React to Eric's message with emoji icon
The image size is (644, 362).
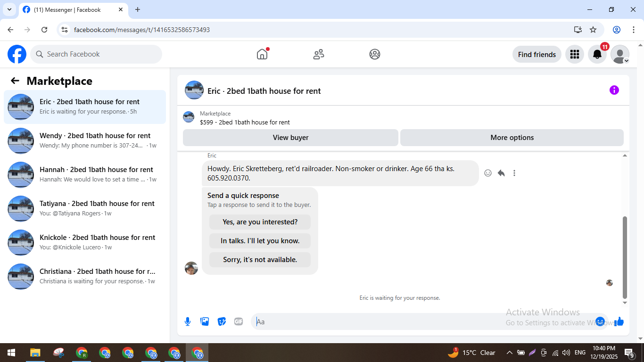(488, 173)
